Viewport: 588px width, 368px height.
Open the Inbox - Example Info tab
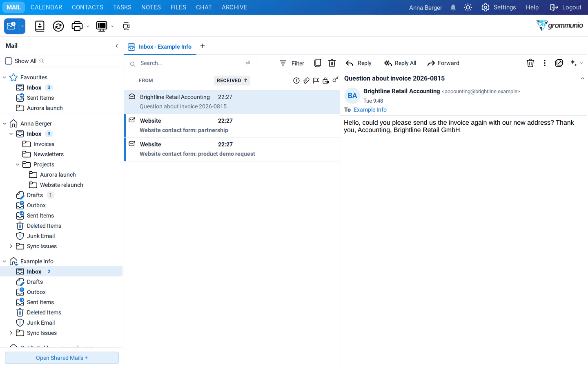pyautogui.click(x=160, y=47)
